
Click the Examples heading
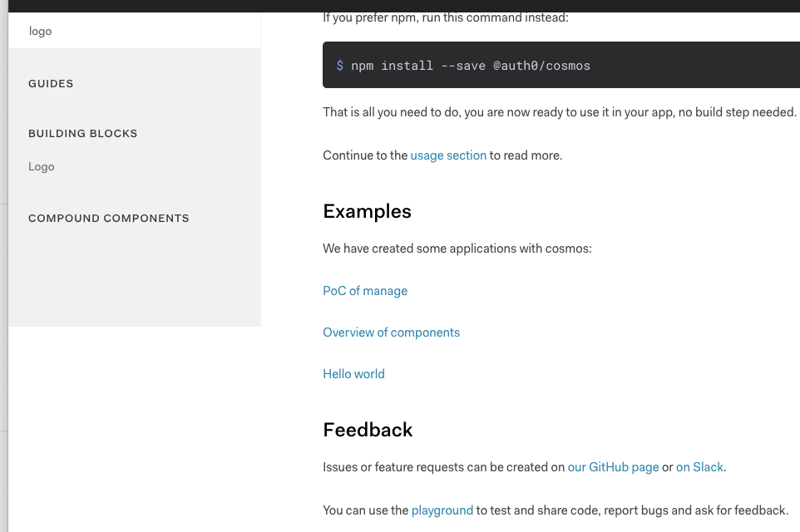click(367, 211)
